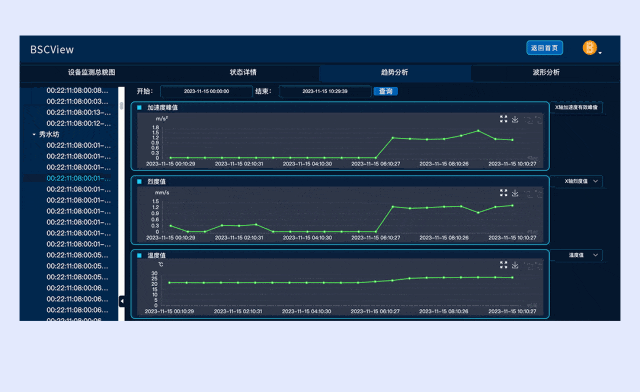Image resolution: width=640 pixels, height=392 pixels.
Task: Collapse the 秀水坊 tree node
Action: [x=34, y=134]
